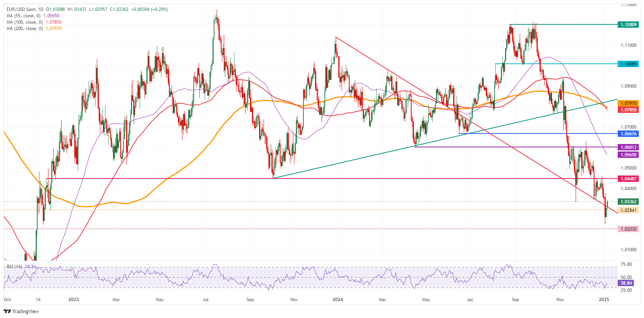Select the 1.07970 orange MA price tag

coord(628,103)
